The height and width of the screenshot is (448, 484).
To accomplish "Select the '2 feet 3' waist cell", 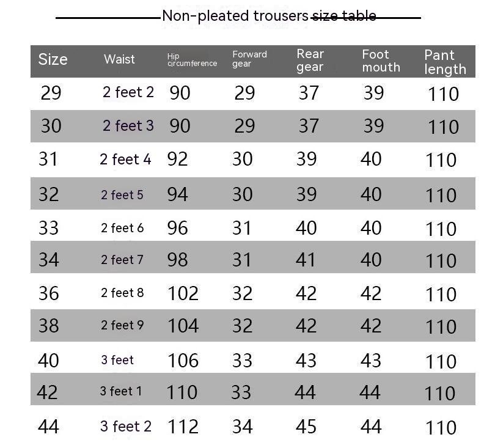I will [128, 126].
